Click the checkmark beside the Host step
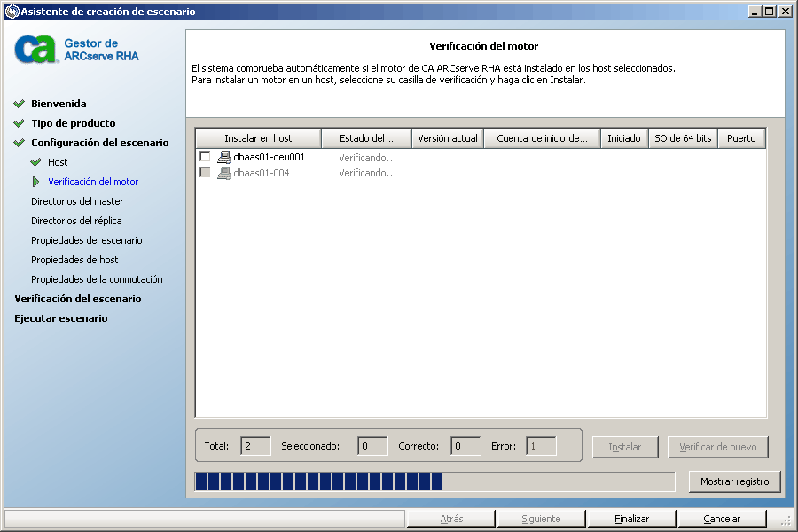 coord(35,162)
